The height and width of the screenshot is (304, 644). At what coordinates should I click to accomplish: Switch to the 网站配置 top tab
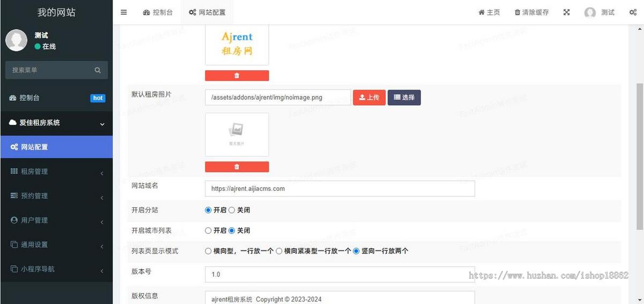coord(207,12)
